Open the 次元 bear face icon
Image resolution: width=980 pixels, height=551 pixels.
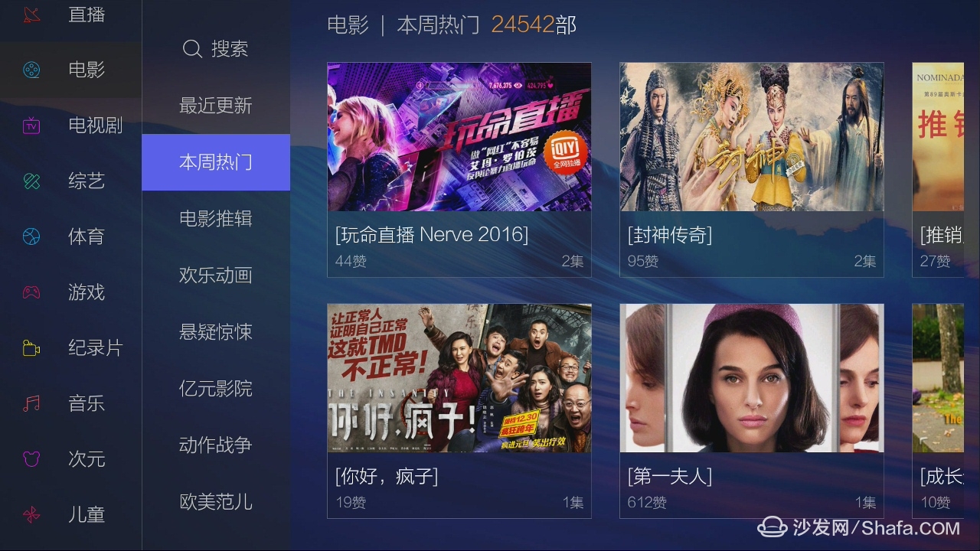31,459
